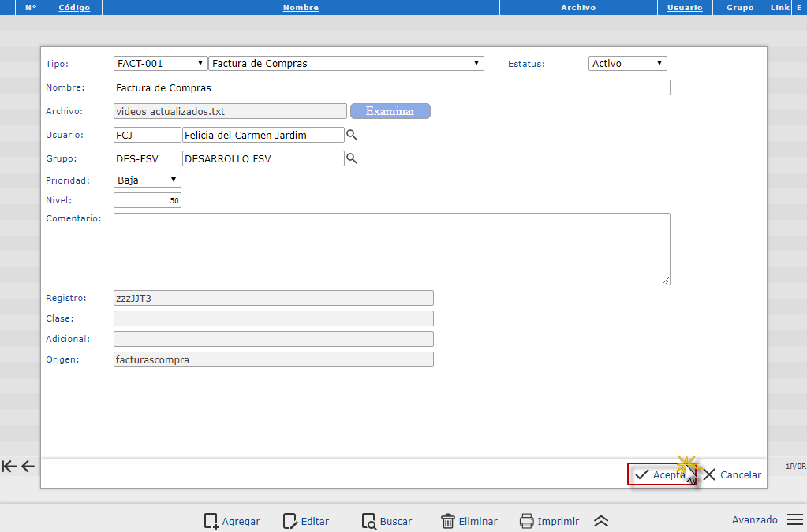This screenshot has height=532, width=807.
Task: Click the empty Clase field
Action: coord(273,318)
